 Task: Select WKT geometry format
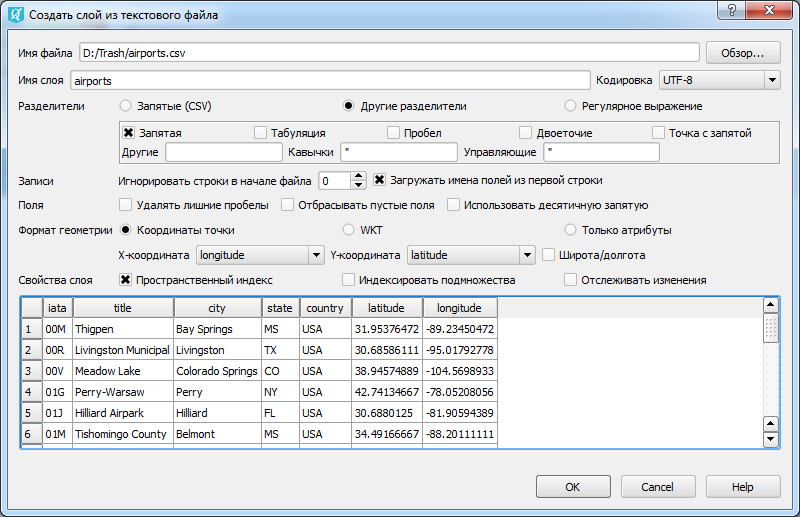click(348, 230)
